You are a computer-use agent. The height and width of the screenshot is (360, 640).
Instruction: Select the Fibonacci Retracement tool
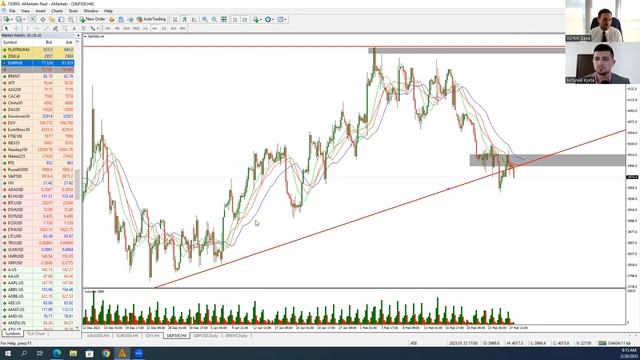tap(64, 29)
